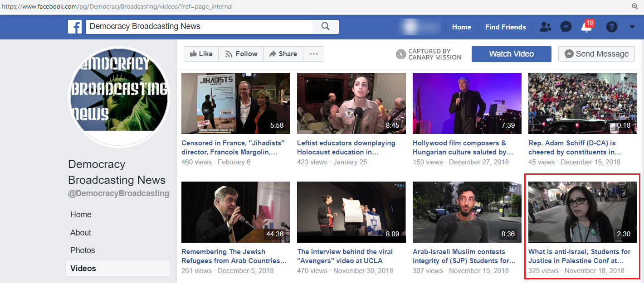Image resolution: width=644 pixels, height=283 pixels.
Task: Click the Like page button
Action: pyautogui.click(x=201, y=54)
